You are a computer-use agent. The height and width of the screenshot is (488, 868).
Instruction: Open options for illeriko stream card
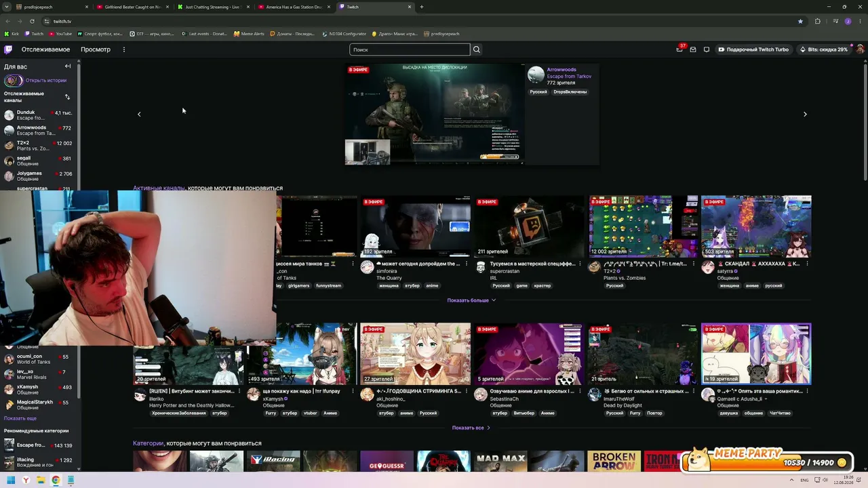239,391
